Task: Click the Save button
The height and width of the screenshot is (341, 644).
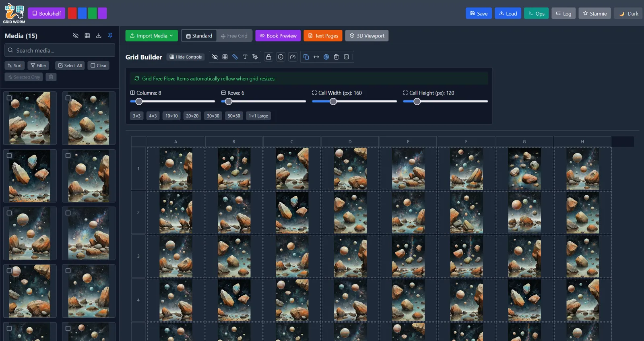Action: (x=479, y=13)
